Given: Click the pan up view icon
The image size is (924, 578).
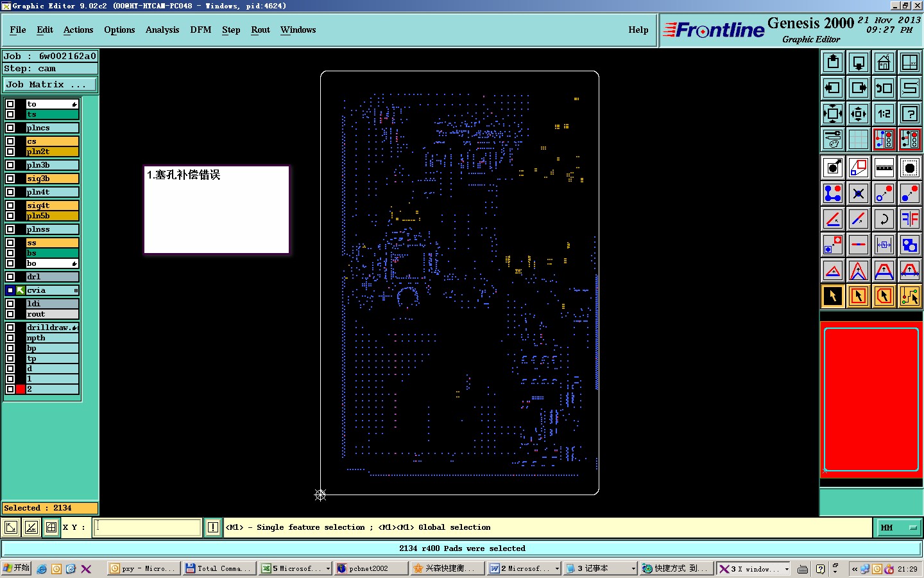Looking at the screenshot, I should point(833,62).
